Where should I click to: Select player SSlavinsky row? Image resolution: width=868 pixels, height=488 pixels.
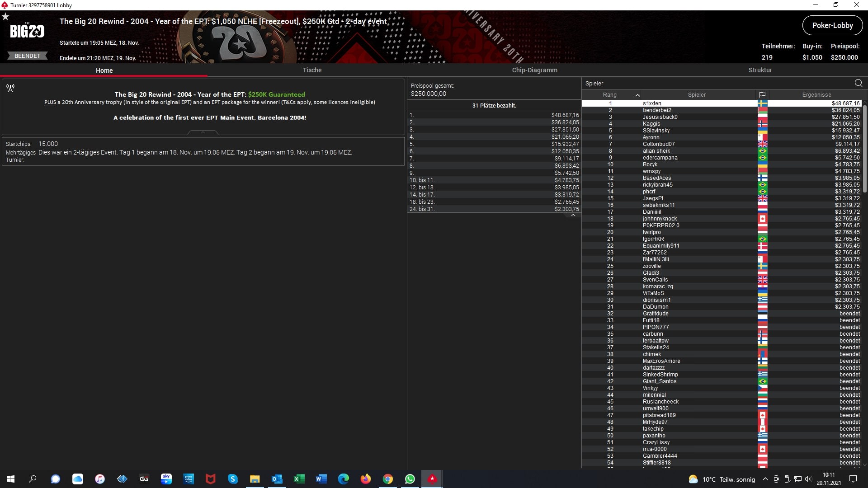coord(722,131)
